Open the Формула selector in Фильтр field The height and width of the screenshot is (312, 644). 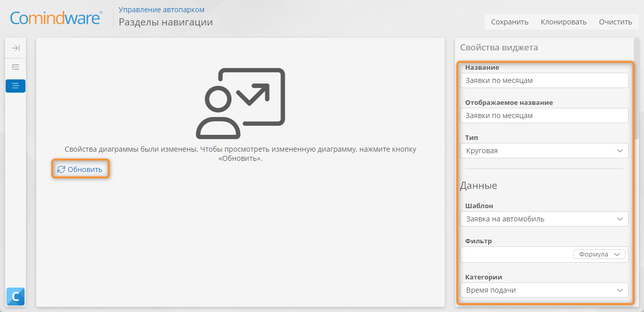point(600,254)
